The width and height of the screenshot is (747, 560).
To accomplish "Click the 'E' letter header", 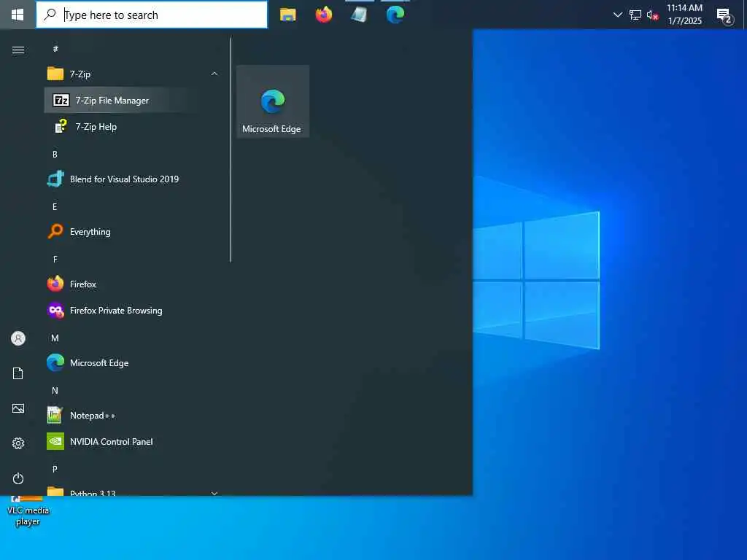I will pyautogui.click(x=55, y=206).
